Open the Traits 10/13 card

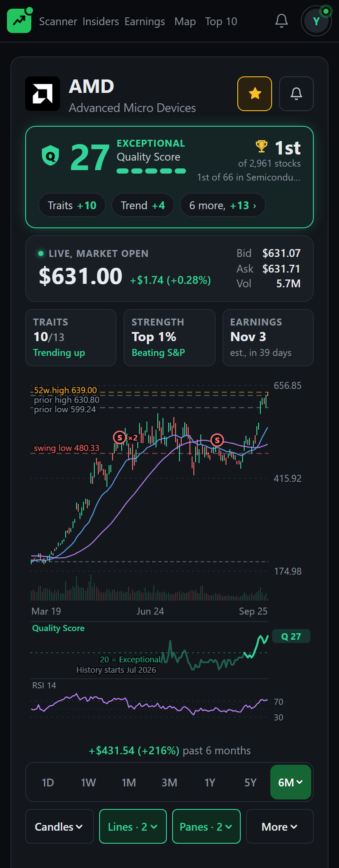coord(71,338)
